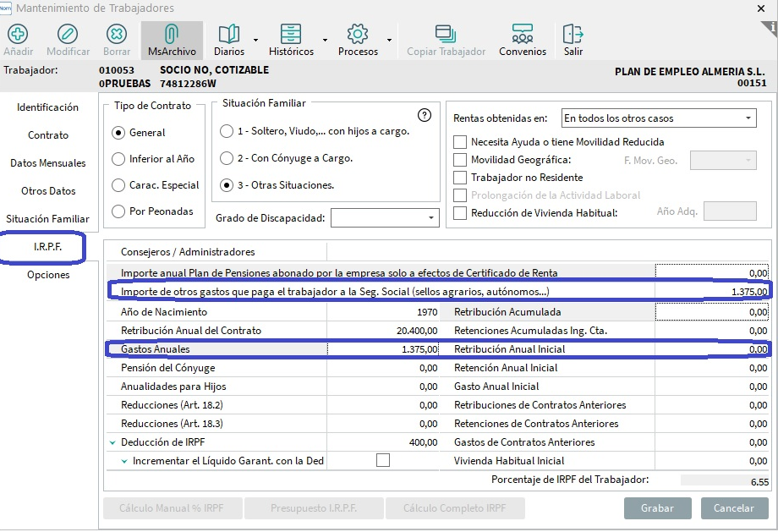Click the Reducciones (Art. 18.2) value
The width and height of the screenshot is (778, 532).
383,405
